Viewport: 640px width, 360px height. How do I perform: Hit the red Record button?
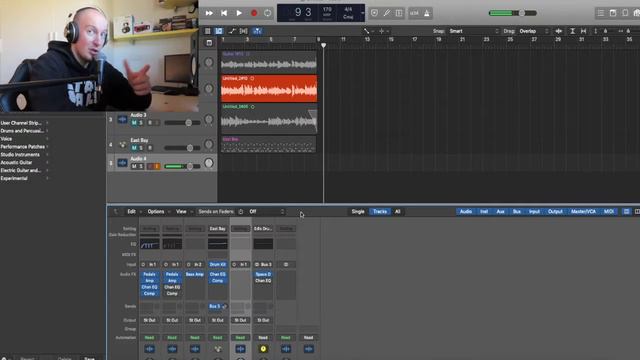254,13
